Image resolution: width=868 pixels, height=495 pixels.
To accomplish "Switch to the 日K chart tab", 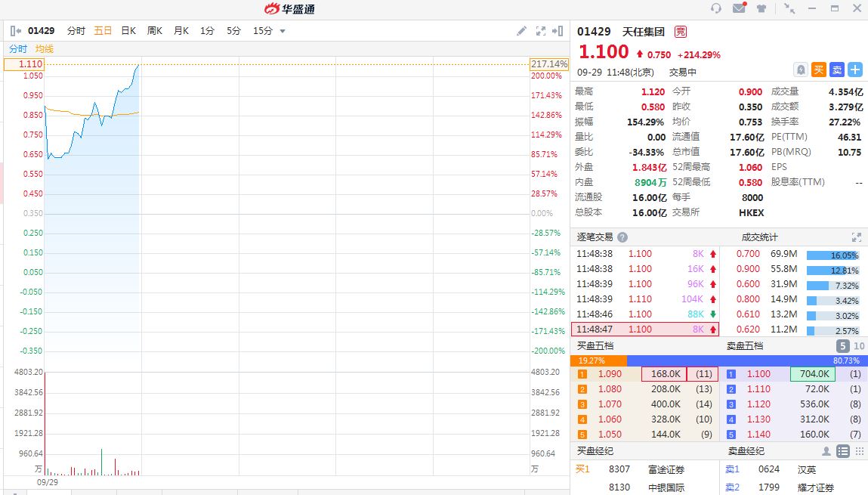I will coord(128,31).
